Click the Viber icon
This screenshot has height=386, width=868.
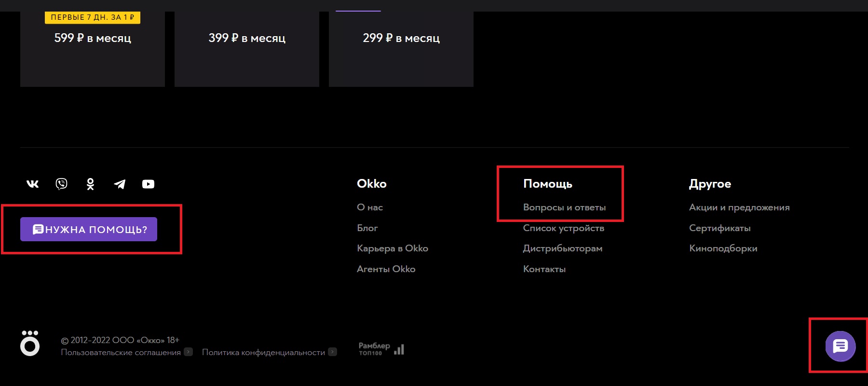(x=61, y=184)
